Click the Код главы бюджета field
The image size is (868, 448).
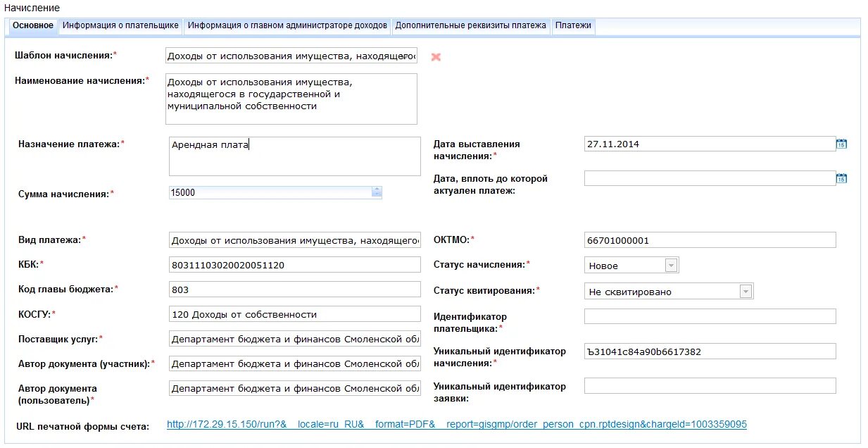[295, 290]
